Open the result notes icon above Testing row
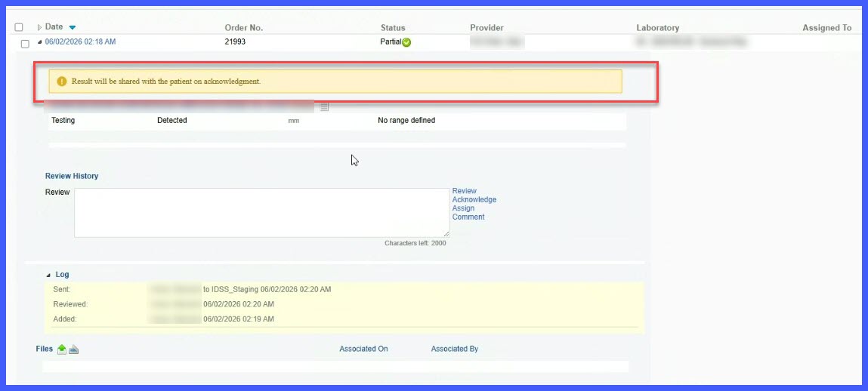 tap(324, 106)
